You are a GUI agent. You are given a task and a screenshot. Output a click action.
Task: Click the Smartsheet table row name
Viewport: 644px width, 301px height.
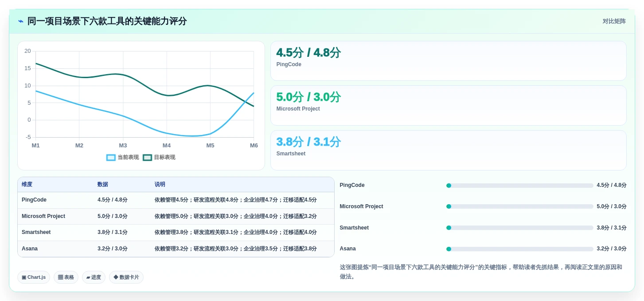(36, 232)
